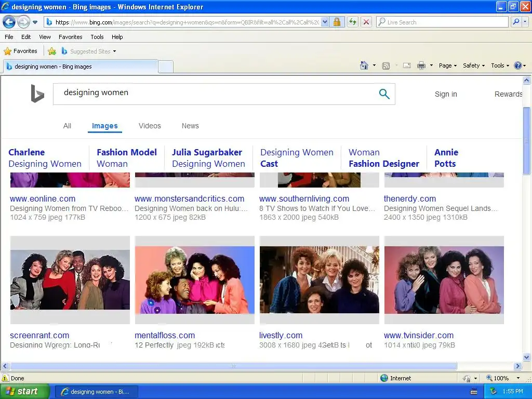
Task: Switch to the News tab
Action: pyautogui.click(x=190, y=126)
